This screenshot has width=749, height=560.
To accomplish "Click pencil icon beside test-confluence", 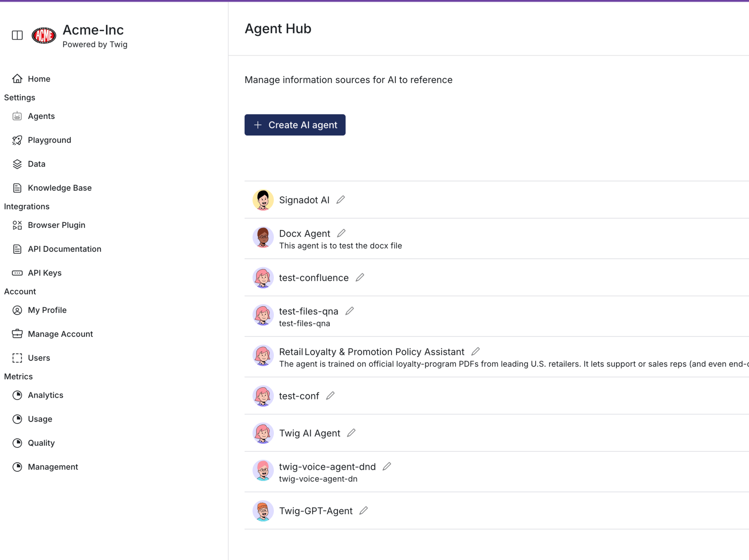I will click(360, 277).
